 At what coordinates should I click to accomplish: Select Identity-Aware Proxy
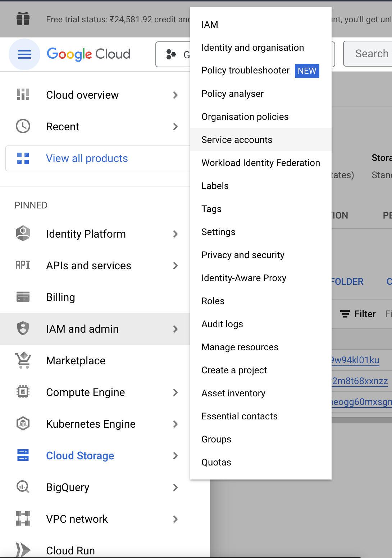pyautogui.click(x=261, y=278)
